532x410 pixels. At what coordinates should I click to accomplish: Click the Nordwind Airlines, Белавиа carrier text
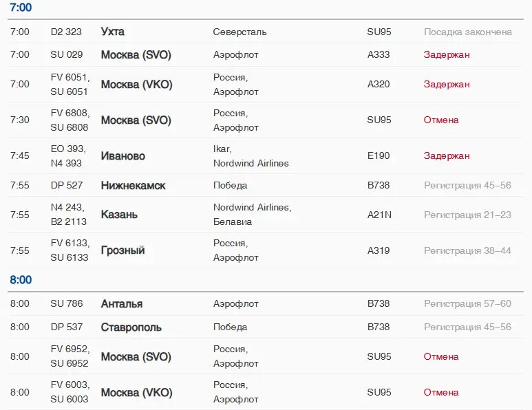[252, 215]
